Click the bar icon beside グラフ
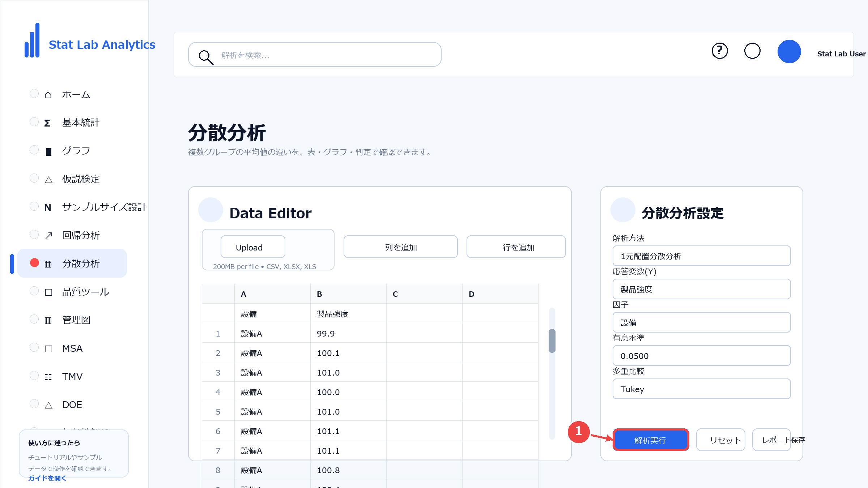Image resolution: width=868 pixels, height=488 pixels. (48, 151)
